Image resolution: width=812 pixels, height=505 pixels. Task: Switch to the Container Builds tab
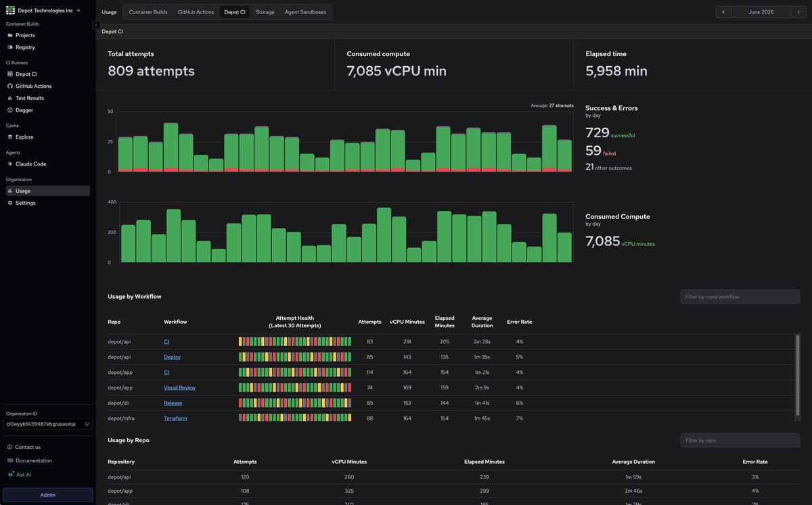click(149, 12)
